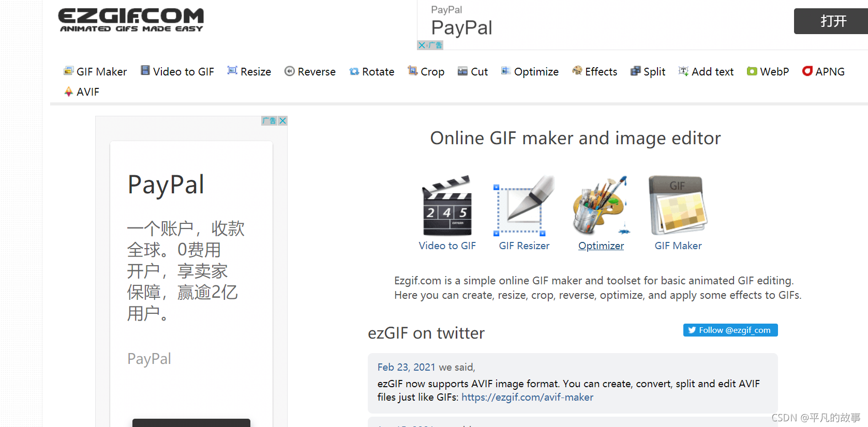The image size is (868, 427).
Task: Click the Rotate menu icon
Action: 354,71
